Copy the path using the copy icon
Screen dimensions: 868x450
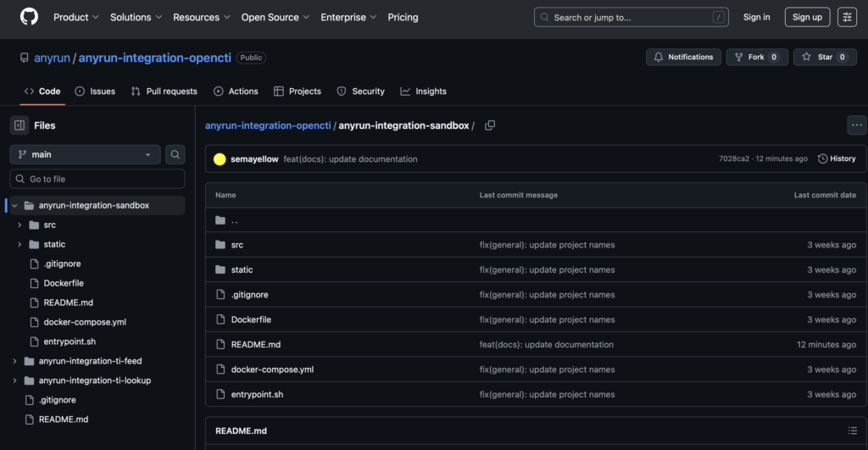[490, 125]
